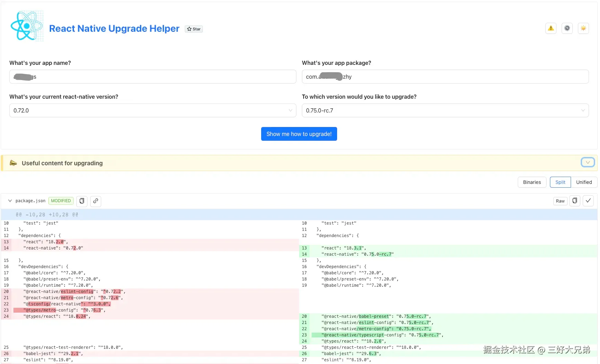Open the upgrade target version dropdown
Image resolution: width=600 pixels, height=364 pixels.
[x=445, y=110]
